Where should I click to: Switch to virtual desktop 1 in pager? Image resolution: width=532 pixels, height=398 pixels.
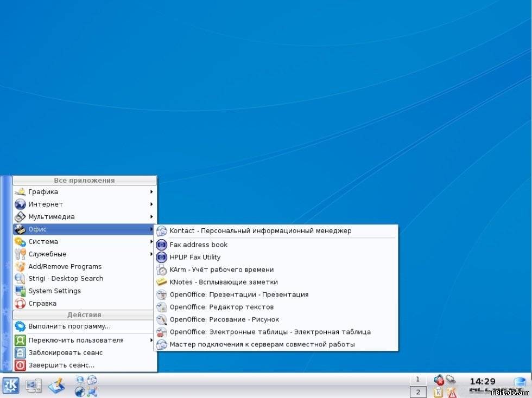tap(417, 380)
